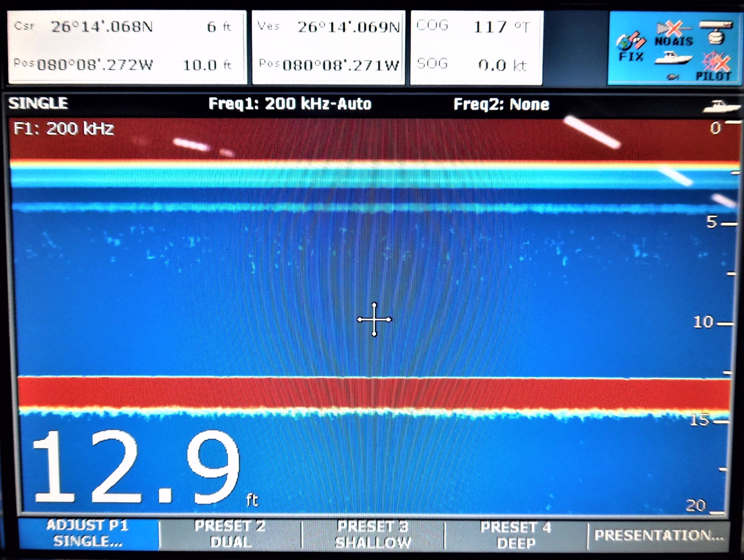Click the Freq1: 200 kHz-Auto label

point(289,104)
